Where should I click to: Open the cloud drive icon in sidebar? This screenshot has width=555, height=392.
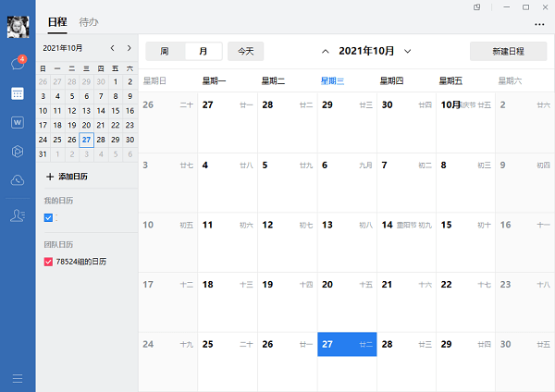tap(17, 180)
